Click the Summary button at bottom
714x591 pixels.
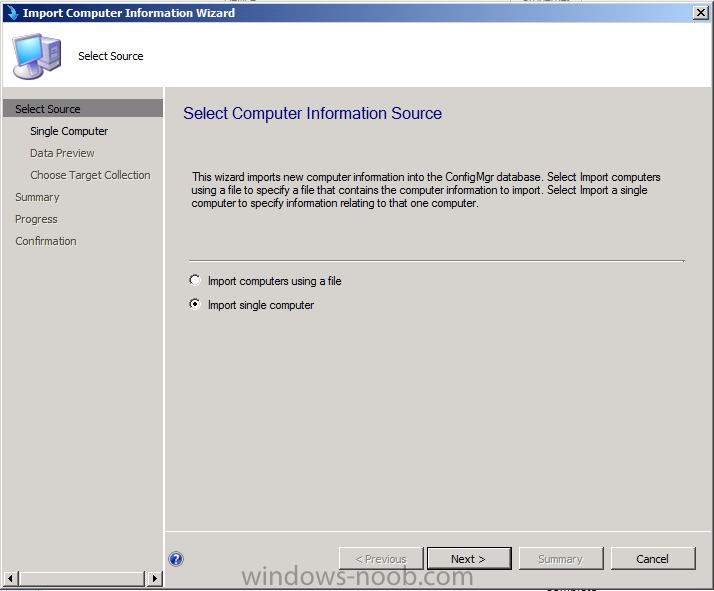[561, 559]
